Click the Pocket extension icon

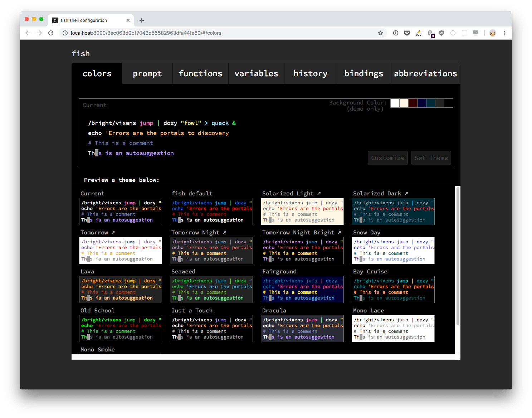407,33
